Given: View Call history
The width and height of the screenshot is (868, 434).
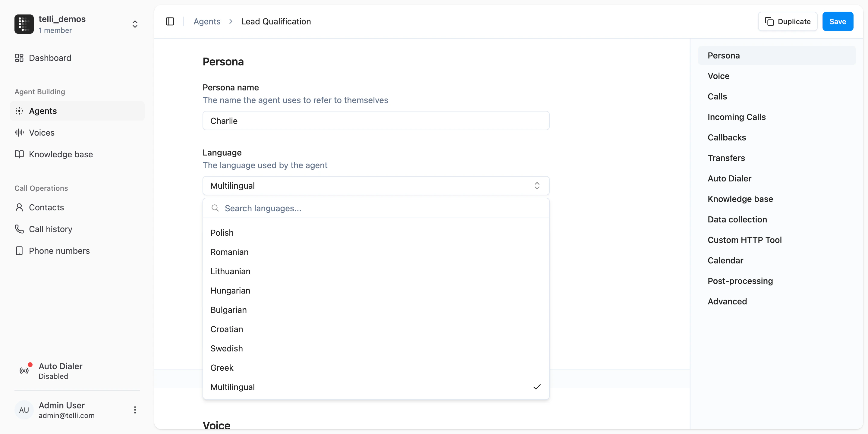Looking at the screenshot, I should (51, 229).
